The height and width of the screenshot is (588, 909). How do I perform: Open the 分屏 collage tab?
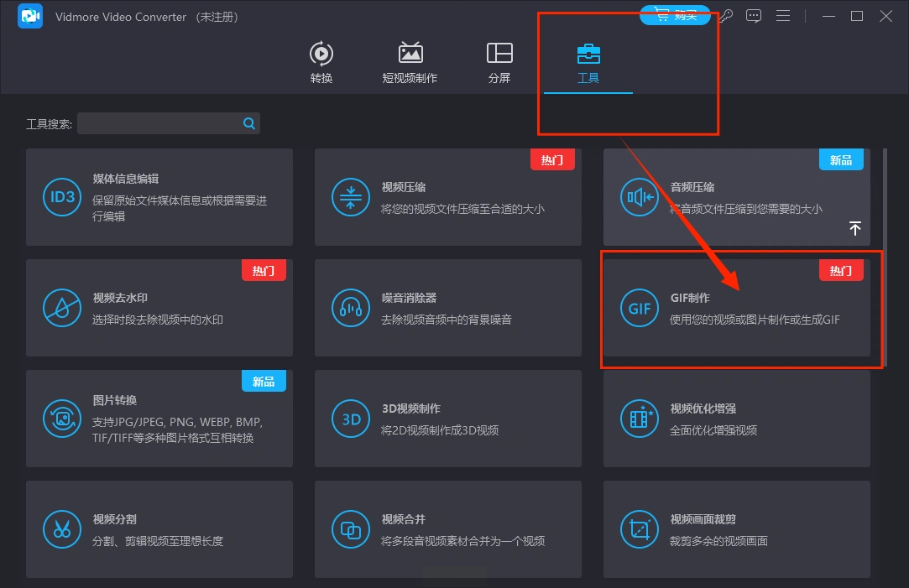pos(499,63)
